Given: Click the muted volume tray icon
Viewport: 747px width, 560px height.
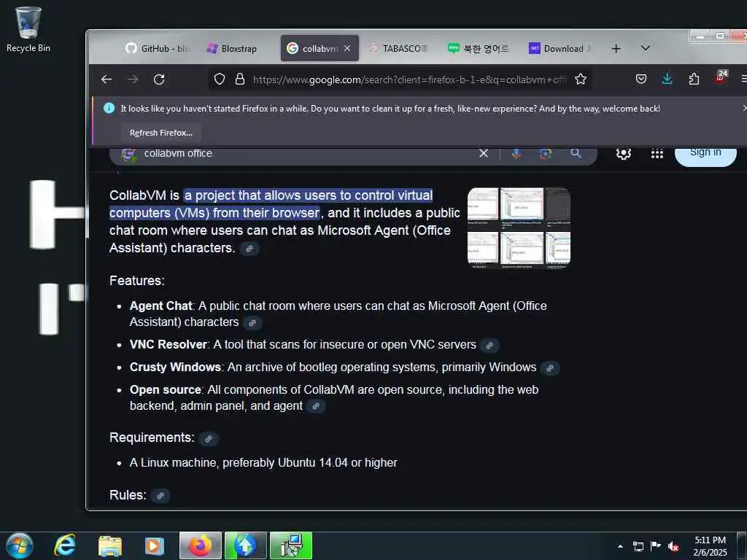Looking at the screenshot, I should pos(673,546).
